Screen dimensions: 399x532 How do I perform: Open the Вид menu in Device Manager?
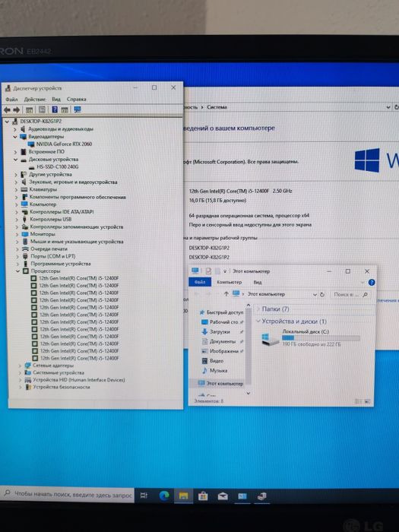pyautogui.click(x=56, y=100)
